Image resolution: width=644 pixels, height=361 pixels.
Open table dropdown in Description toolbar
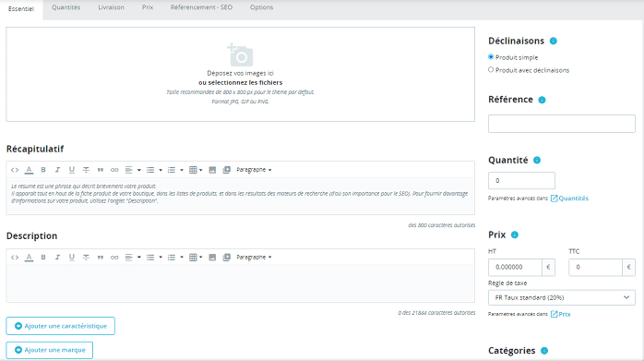tap(196, 258)
